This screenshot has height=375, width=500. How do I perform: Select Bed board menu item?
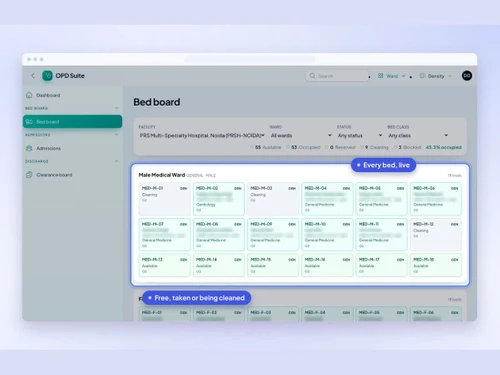(x=72, y=122)
